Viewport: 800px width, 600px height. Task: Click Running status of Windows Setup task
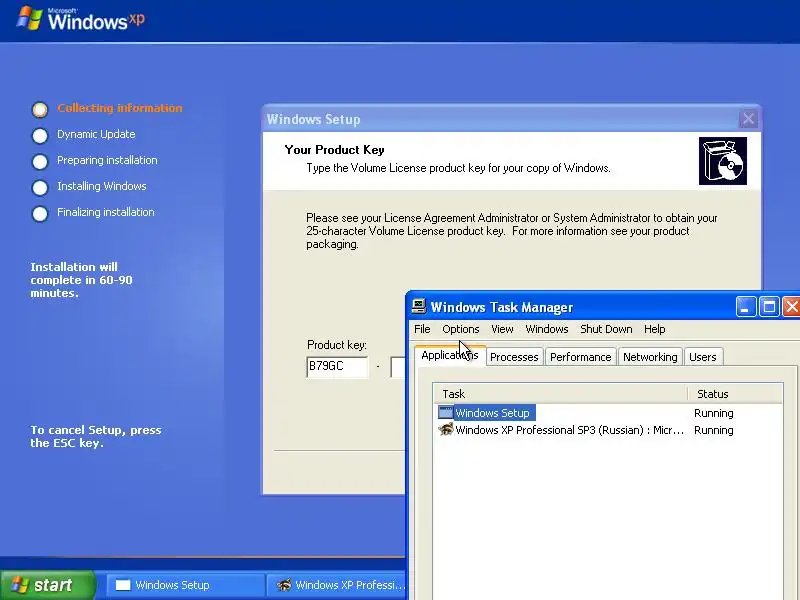point(713,413)
